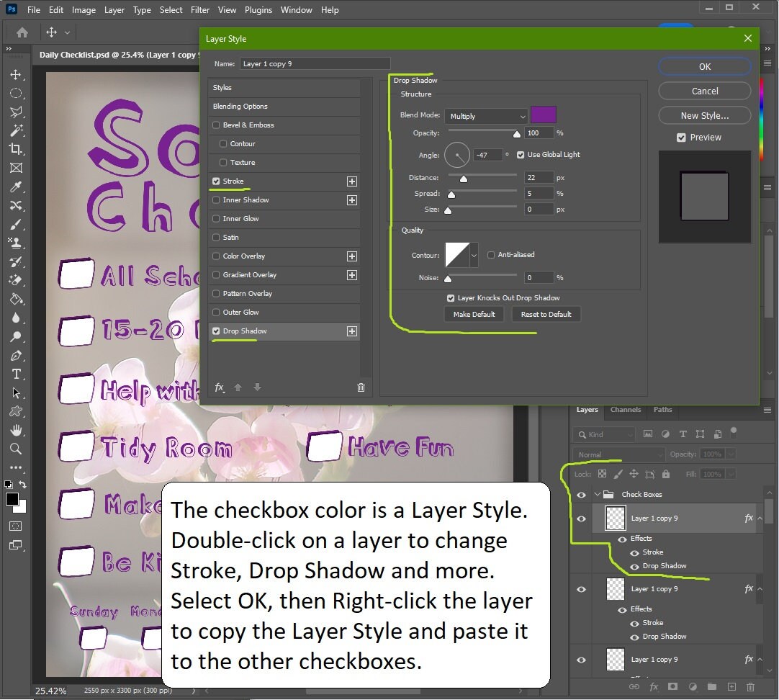Select the Crop tool
This screenshot has width=779, height=700.
point(16,148)
